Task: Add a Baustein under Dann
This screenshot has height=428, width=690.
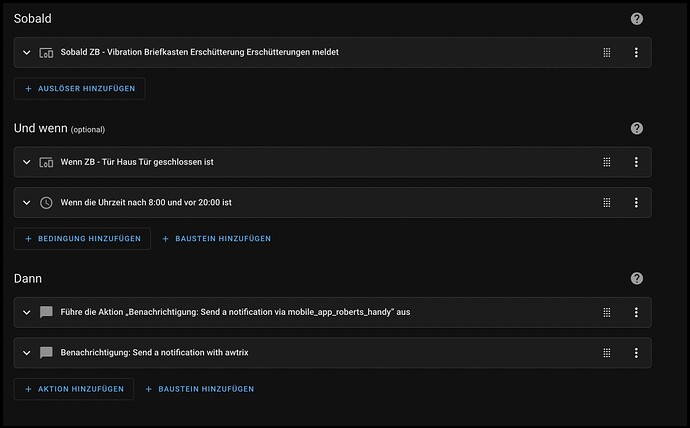Action: (x=200, y=389)
